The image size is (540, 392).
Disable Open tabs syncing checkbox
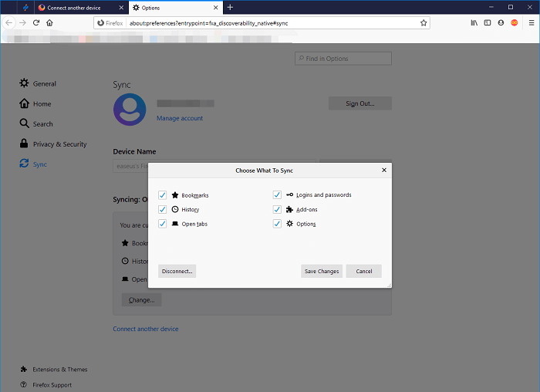pos(163,224)
